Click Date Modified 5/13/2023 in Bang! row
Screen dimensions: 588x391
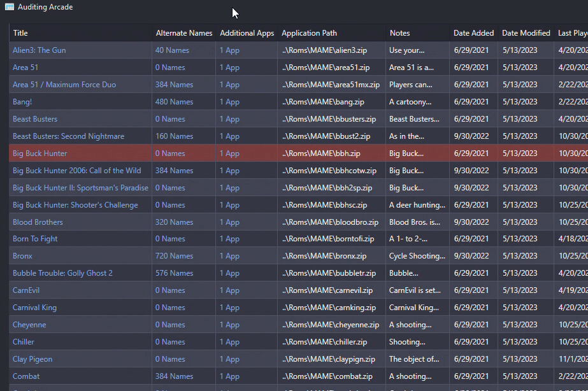[520, 102]
